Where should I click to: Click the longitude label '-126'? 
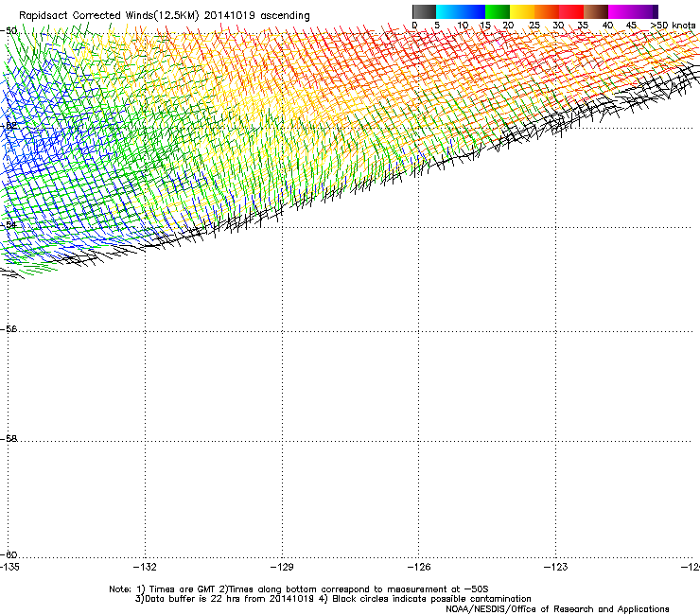coord(419,567)
